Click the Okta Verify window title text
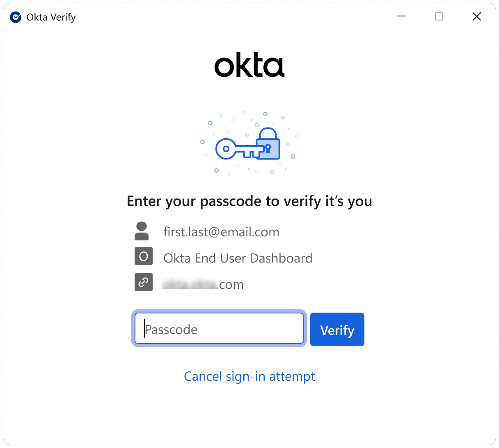 (x=51, y=17)
